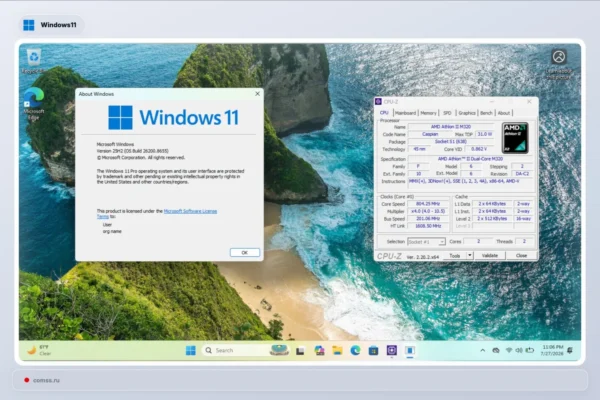Expand the hidden system tray icons
Image resolution: width=600 pixels, height=400 pixels.
(483, 350)
